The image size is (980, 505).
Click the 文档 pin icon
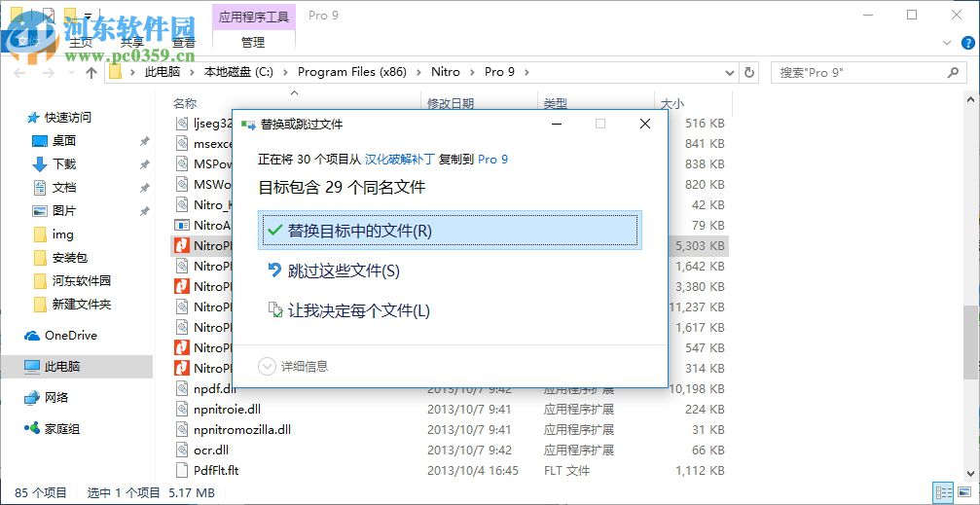coord(144,188)
